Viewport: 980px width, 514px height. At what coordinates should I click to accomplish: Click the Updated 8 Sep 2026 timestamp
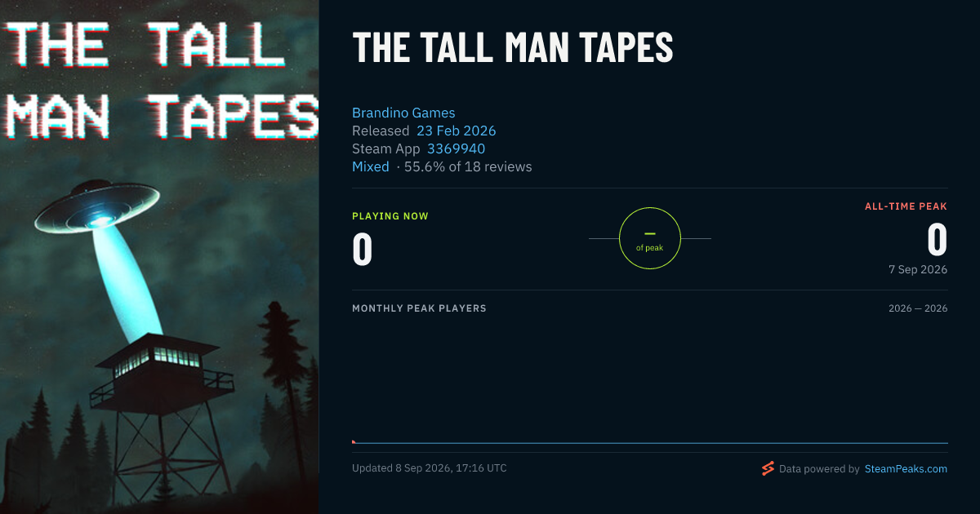[x=430, y=468]
